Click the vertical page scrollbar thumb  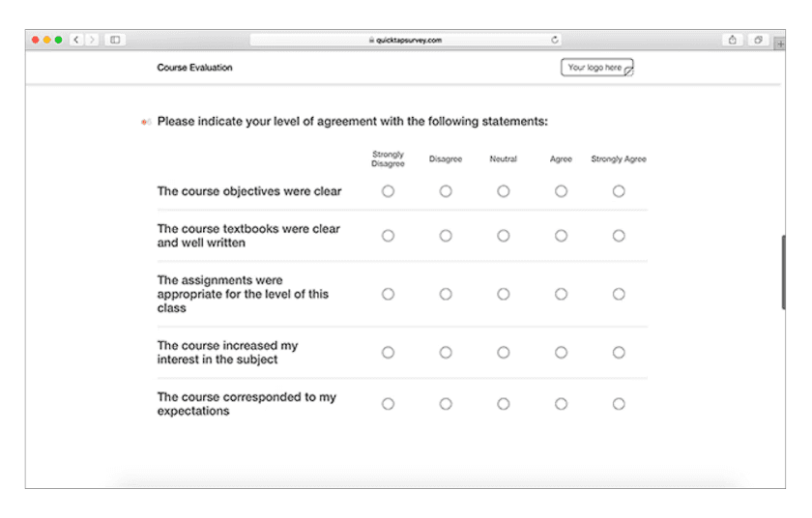pos(783,273)
